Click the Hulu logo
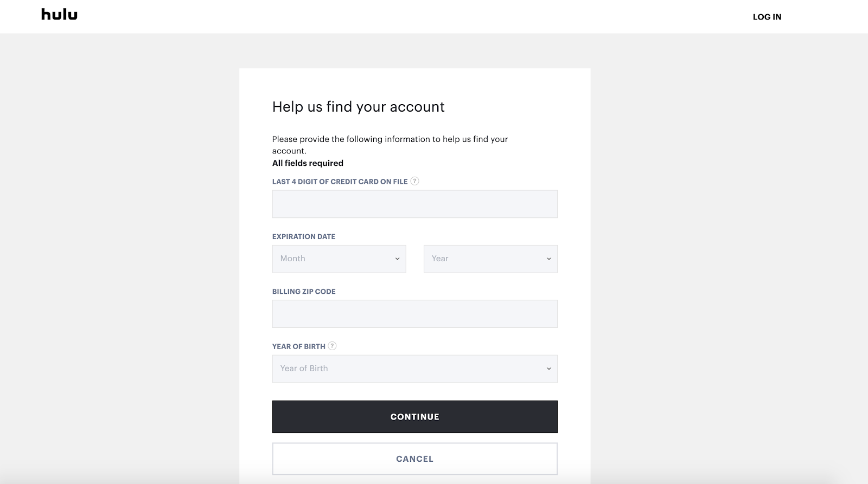Image resolution: width=868 pixels, height=484 pixels. [x=59, y=15]
